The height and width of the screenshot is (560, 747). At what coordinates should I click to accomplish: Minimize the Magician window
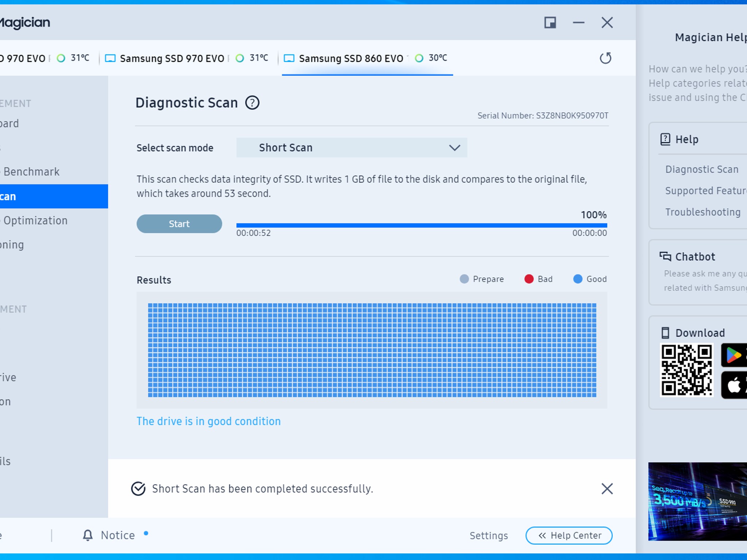tap(578, 23)
